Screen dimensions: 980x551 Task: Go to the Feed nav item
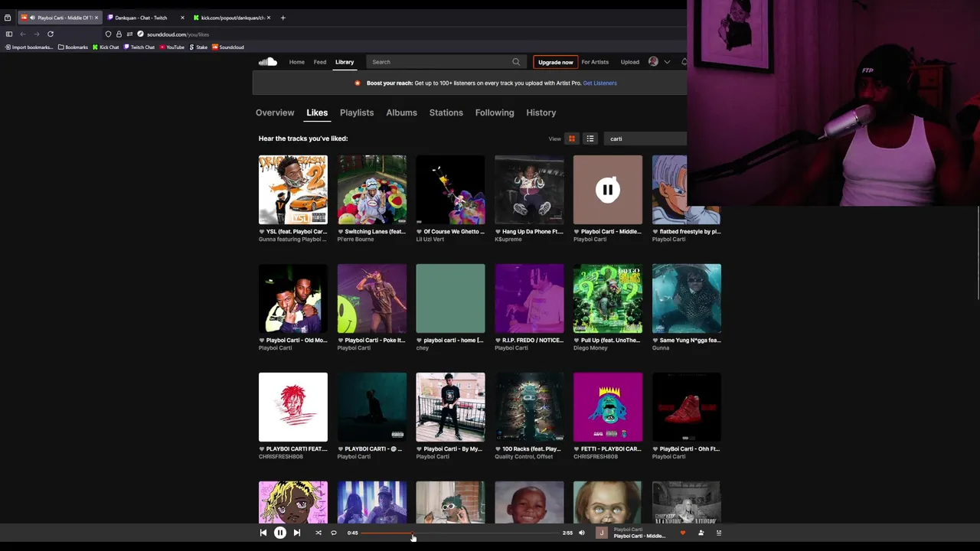320,62
